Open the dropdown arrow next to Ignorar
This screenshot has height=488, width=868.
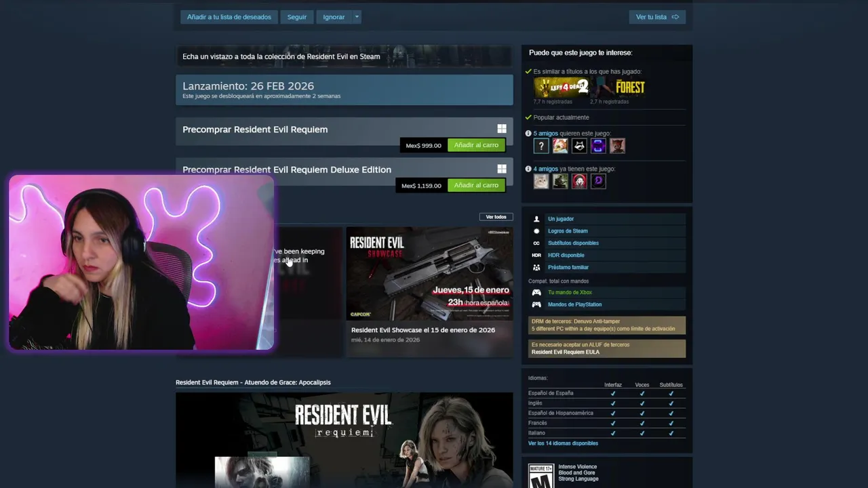click(x=357, y=17)
